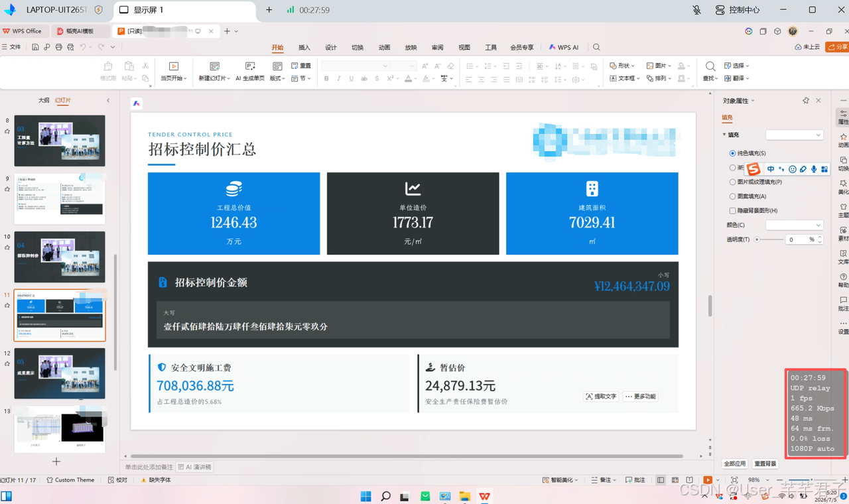This screenshot has height=504, width=849.
Task: Switch to 大纲 outline tab in slide panel
Action: coord(44,100)
